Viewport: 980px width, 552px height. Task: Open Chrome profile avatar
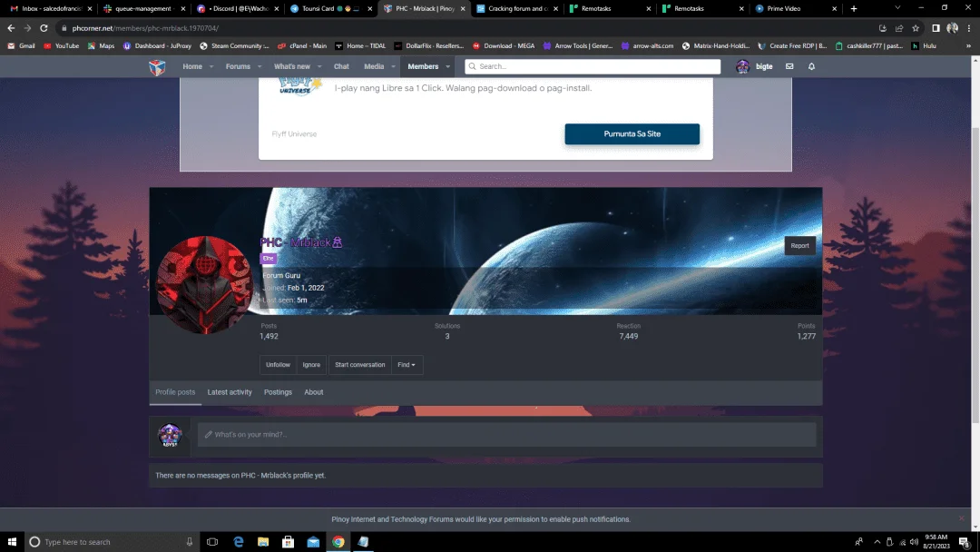953,28
